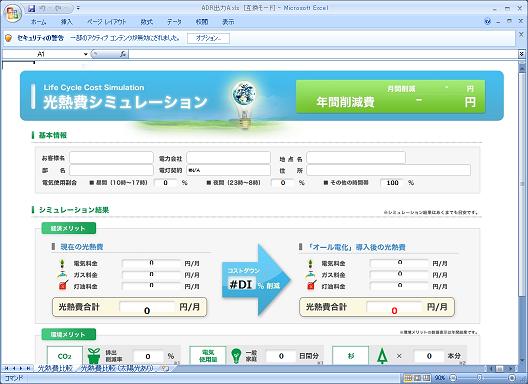Switch to Page Break Preview in status bar

[x=427, y=378]
